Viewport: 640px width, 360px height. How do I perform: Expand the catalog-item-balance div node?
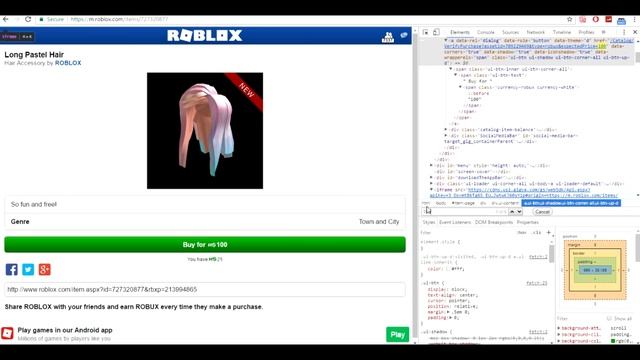[x=446, y=129]
